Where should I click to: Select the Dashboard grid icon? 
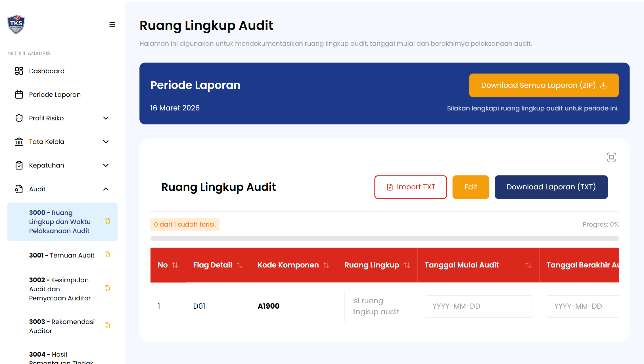click(19, 71)
